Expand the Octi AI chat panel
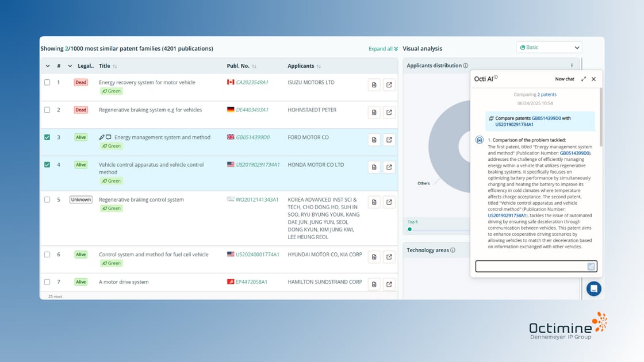The image size is (644, 362). pos(583,79)
